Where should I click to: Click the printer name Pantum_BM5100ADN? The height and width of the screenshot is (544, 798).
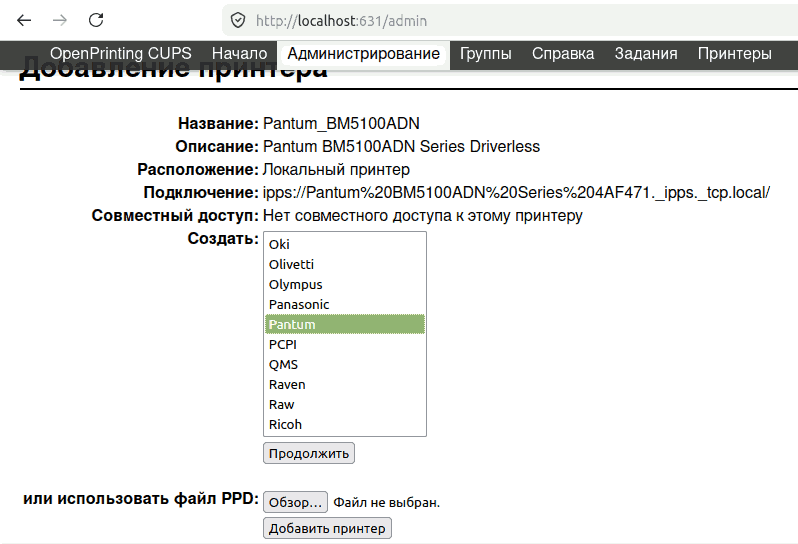(341, 124)
